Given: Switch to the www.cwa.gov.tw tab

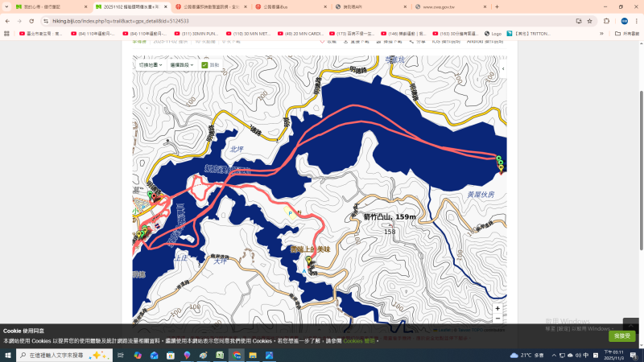Looking at the screenshot, I should click(x=447, y=6).
